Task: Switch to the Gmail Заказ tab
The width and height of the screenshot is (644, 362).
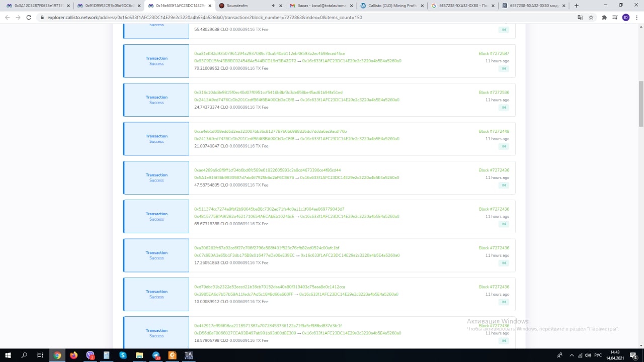Action: tap(322, 6)
